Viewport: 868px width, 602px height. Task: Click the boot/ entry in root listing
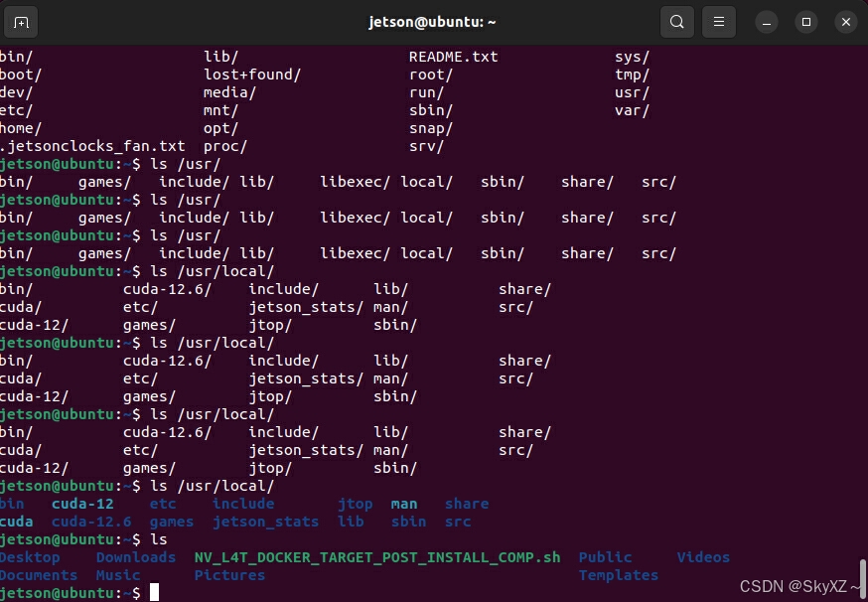[x=21, y=75]
